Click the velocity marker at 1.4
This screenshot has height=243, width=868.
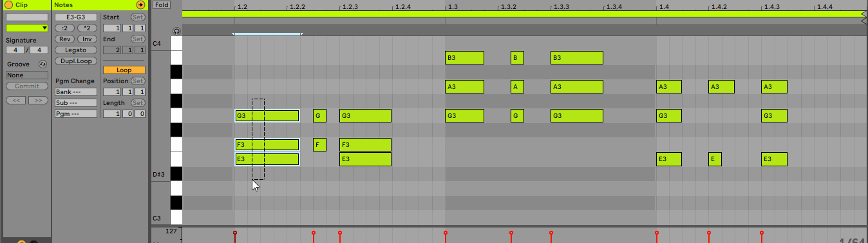[x=657, y=232]
